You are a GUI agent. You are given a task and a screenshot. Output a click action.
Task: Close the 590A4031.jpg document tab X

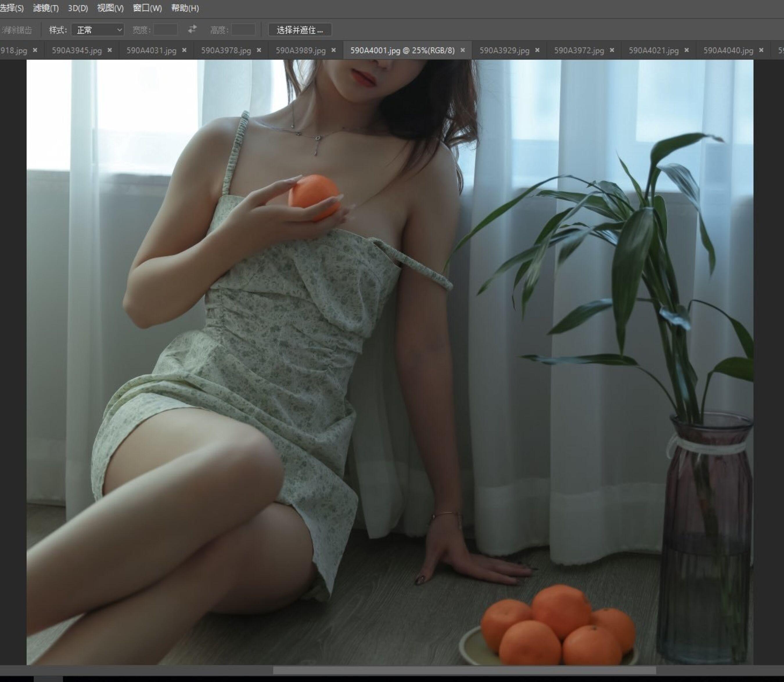pyautogui.click(x=184, y=50)
